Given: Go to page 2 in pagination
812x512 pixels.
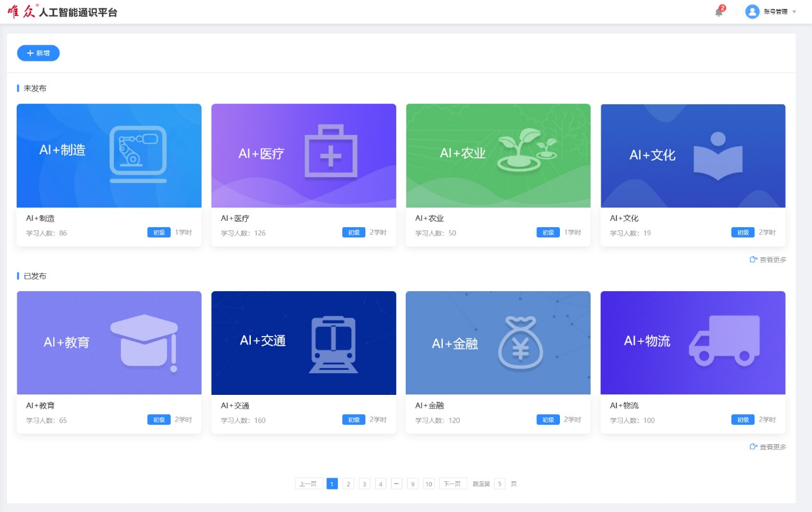Looking at the screenshot, I should click(x=348, y=484).
